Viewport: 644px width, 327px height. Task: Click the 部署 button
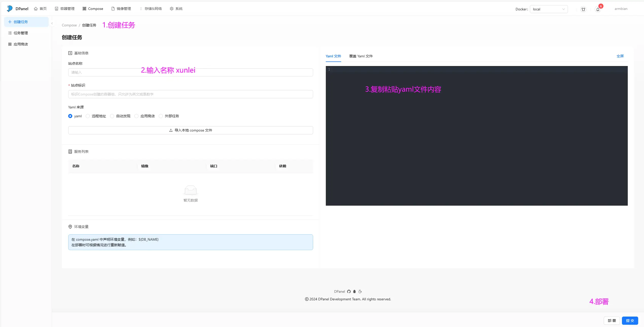point(612,320)
